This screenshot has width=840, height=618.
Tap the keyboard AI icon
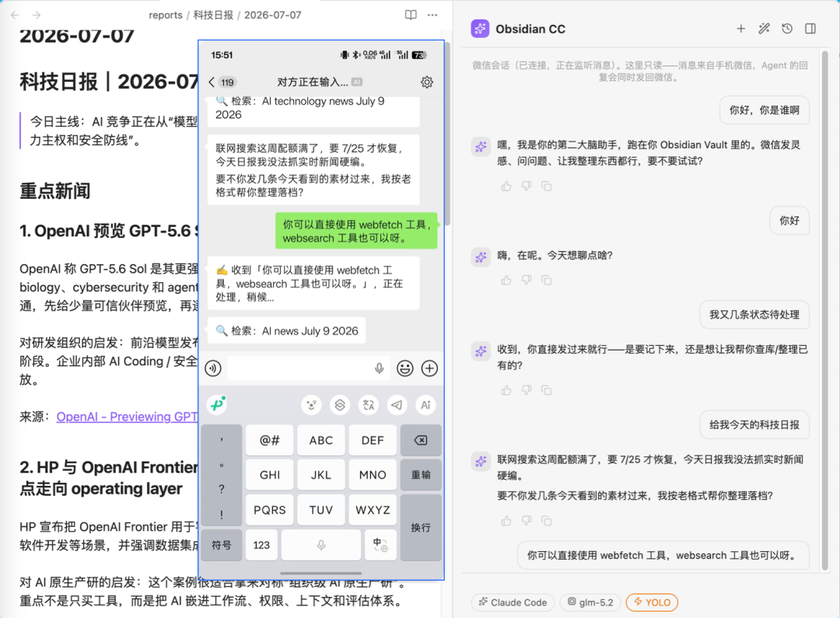click(426, 405)
